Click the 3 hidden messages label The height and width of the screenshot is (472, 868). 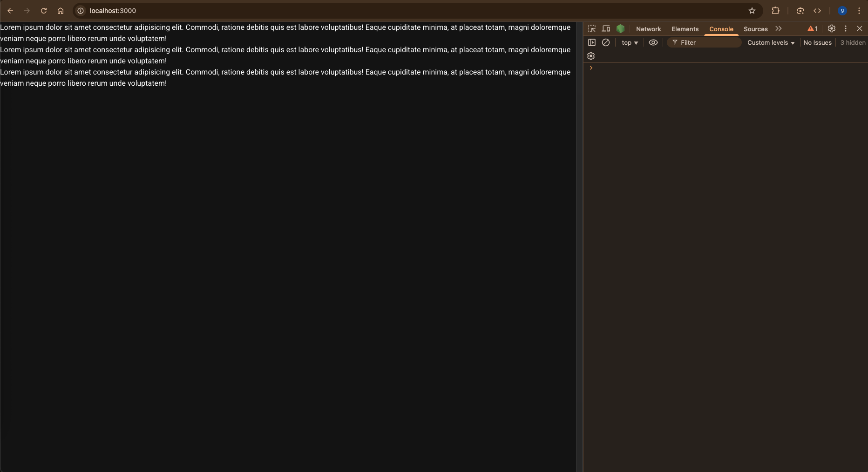[853, 42]
